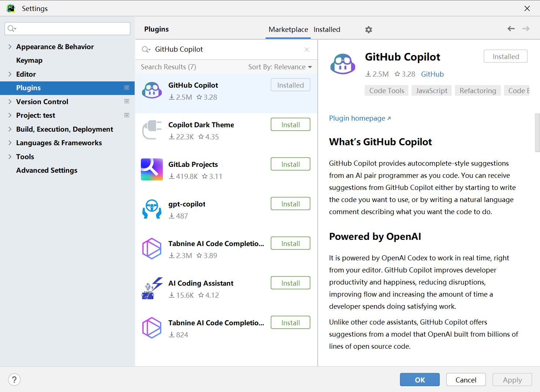Select the GitLab Projects plugin icon
The height and width of the screenshot is (392, 540).
click(152, 169)
